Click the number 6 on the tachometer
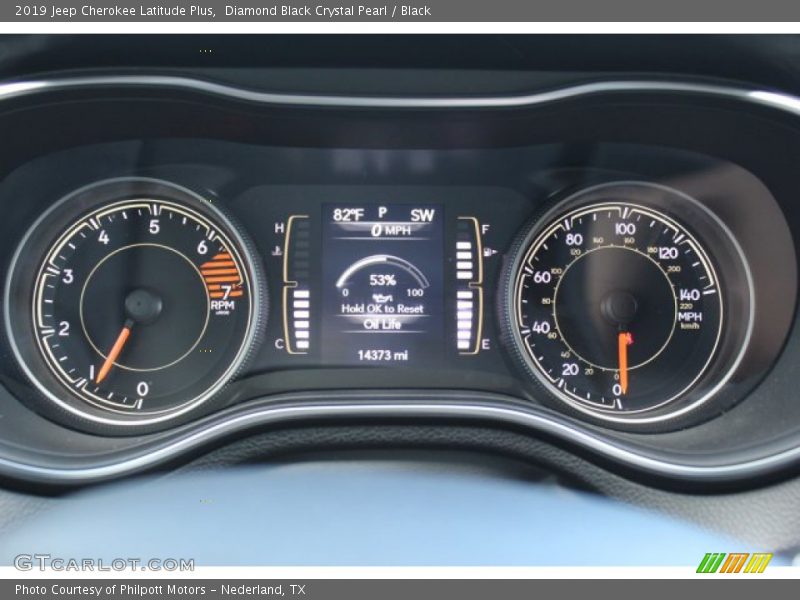800x600 pixels. (203, 247)
